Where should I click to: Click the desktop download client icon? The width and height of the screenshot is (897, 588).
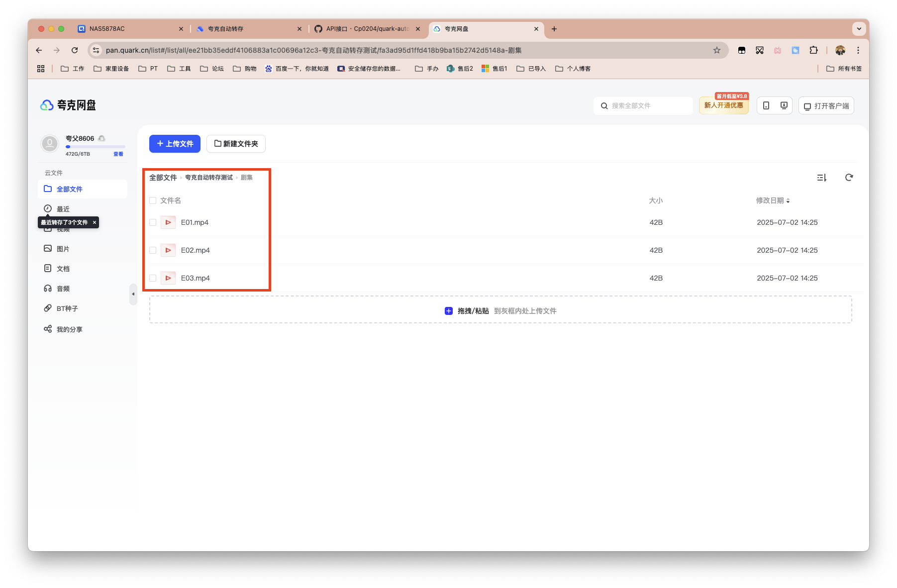(784, 105)
